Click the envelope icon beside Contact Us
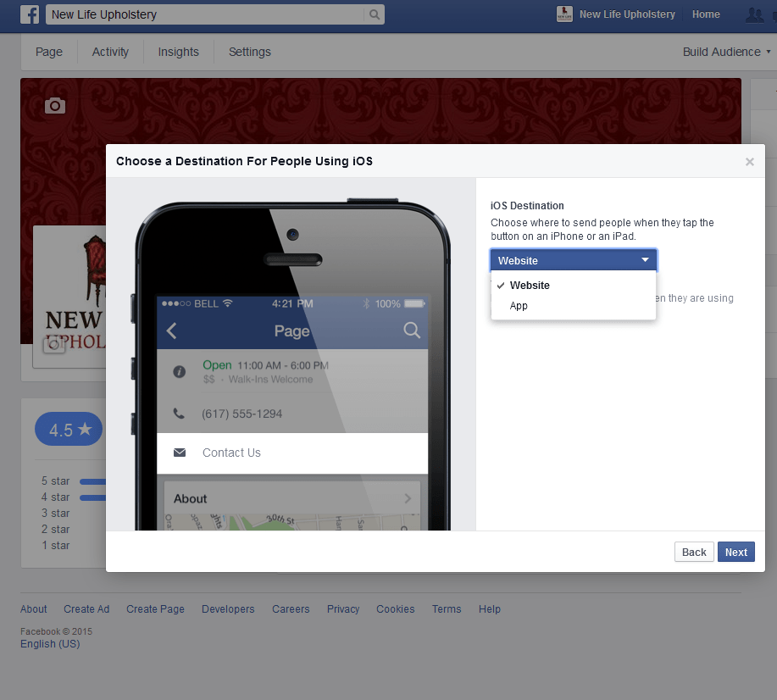777x700 pixels. coord(180,453)
